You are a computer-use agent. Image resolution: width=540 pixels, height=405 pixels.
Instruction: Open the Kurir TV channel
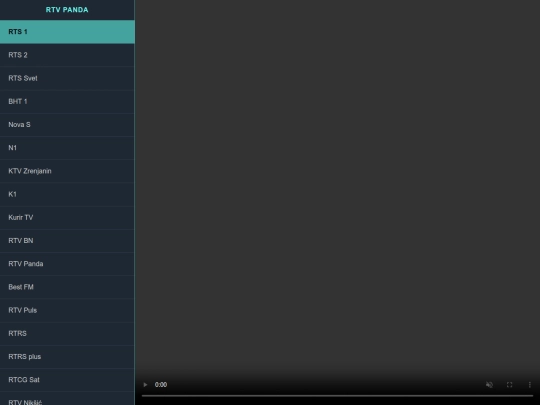(x=67, y=217)
